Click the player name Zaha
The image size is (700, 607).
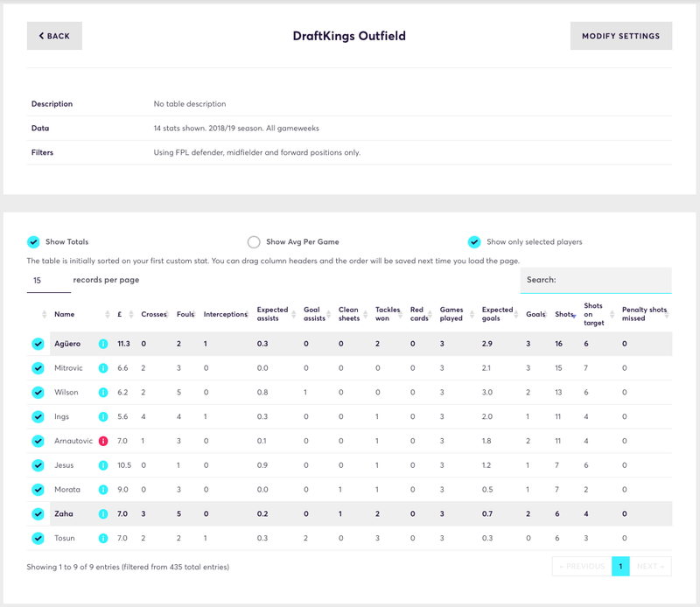[63, 513]
